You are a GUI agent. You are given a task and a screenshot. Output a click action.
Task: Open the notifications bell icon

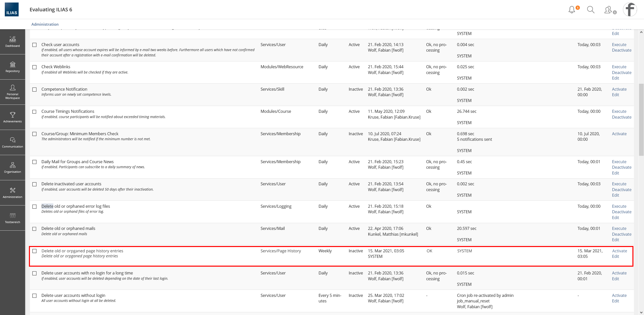(x=572, y=10)
